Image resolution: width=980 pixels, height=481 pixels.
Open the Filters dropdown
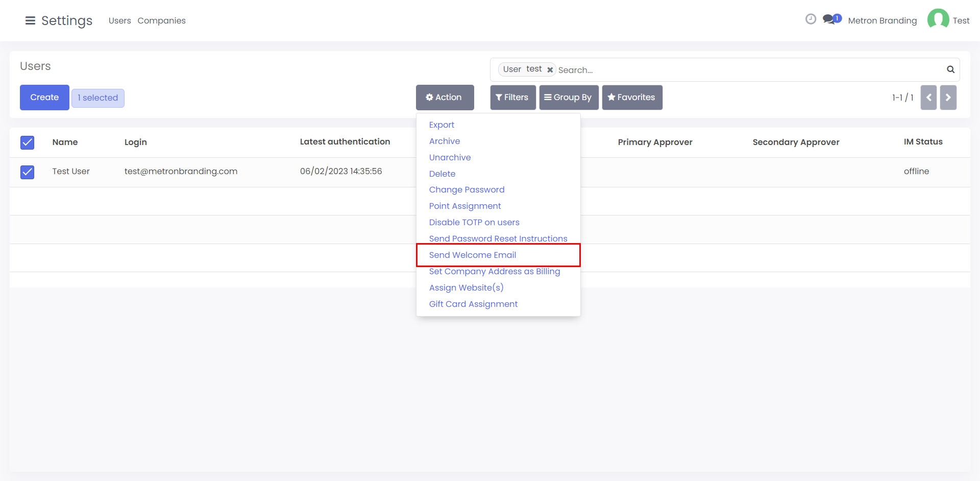(x=512, y=98)
